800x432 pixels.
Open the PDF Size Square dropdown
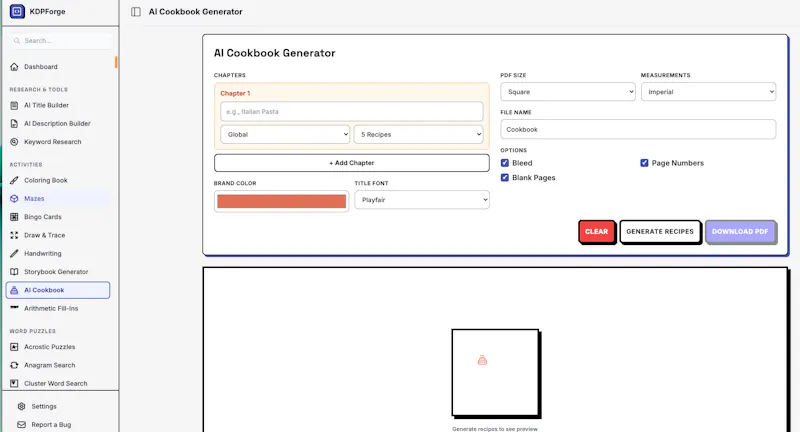[x=568, y=92]
